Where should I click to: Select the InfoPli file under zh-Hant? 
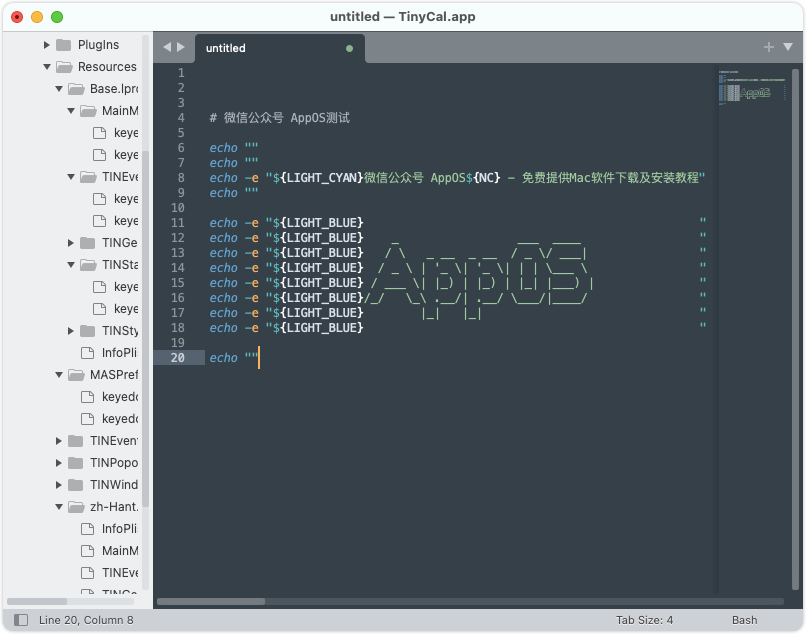109,529
